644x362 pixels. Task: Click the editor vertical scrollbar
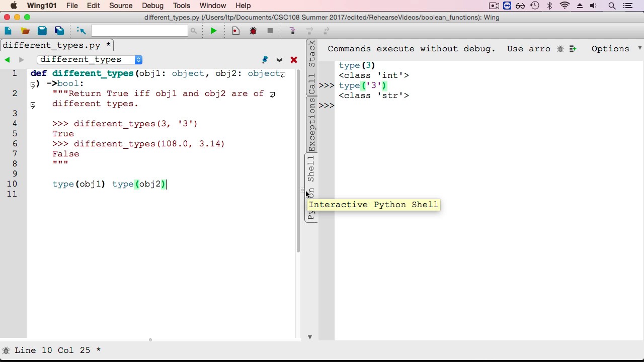[x=298, y=161]
